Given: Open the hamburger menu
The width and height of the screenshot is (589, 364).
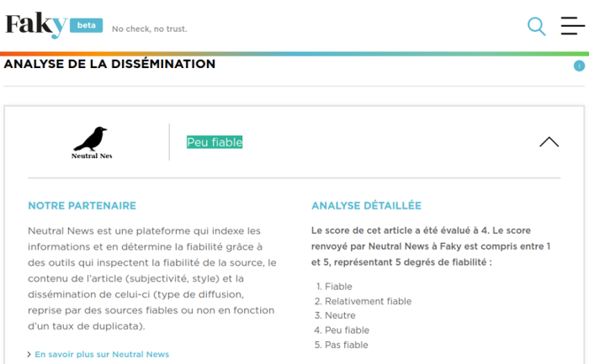Looking at the screenshot, I should click(572, 25).
